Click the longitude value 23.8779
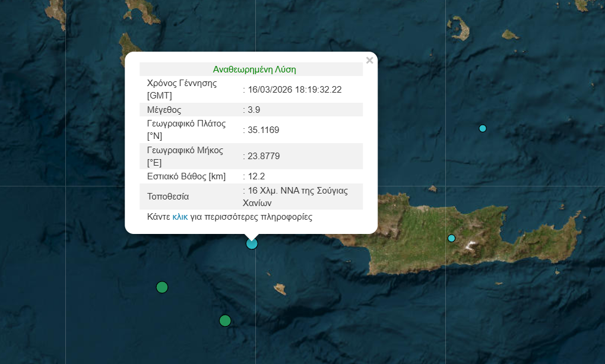605x364 pixels. [x=264, y=156]
